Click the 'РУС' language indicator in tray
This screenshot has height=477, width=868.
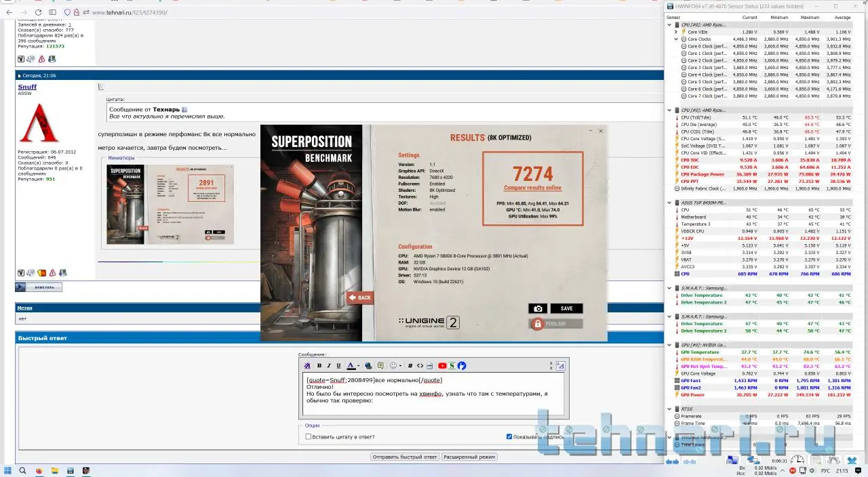tap(825, 470)
